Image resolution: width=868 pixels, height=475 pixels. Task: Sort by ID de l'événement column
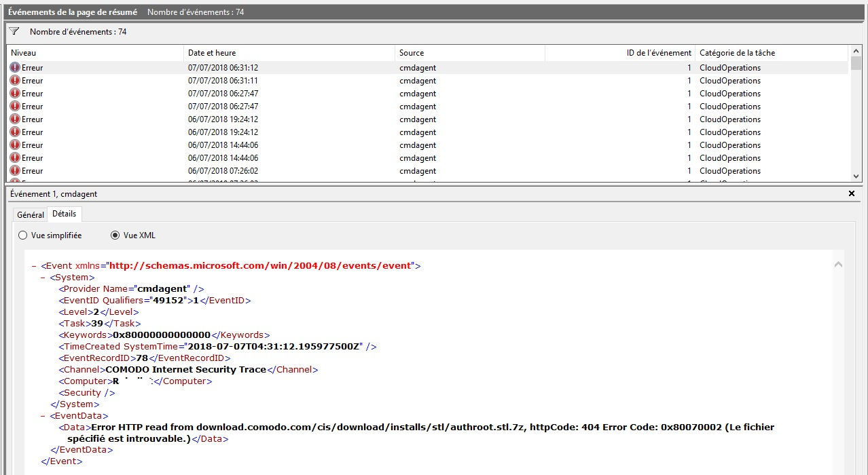point(619,53)
